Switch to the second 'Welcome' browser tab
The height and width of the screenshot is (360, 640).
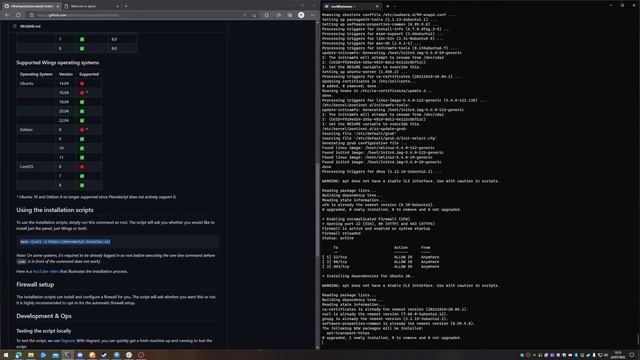92,6
